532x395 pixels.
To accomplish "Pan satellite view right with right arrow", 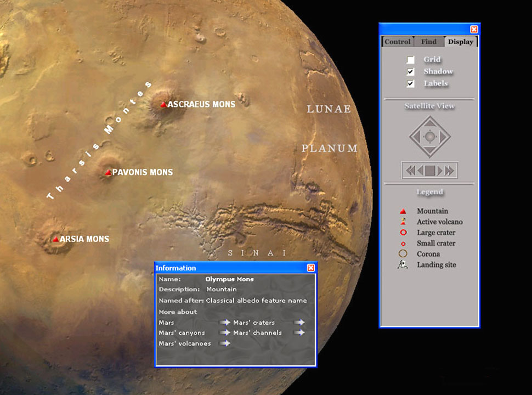I will coord(444,137).
